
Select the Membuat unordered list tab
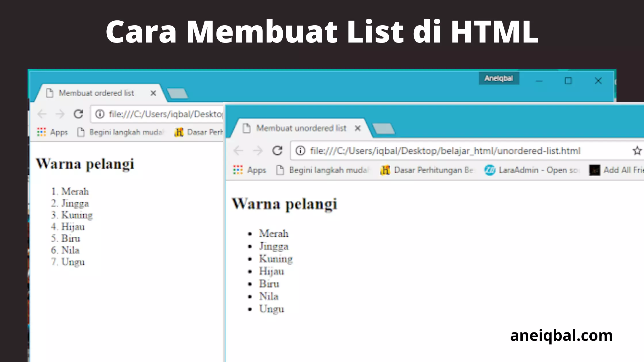click(x=302, y=128)
